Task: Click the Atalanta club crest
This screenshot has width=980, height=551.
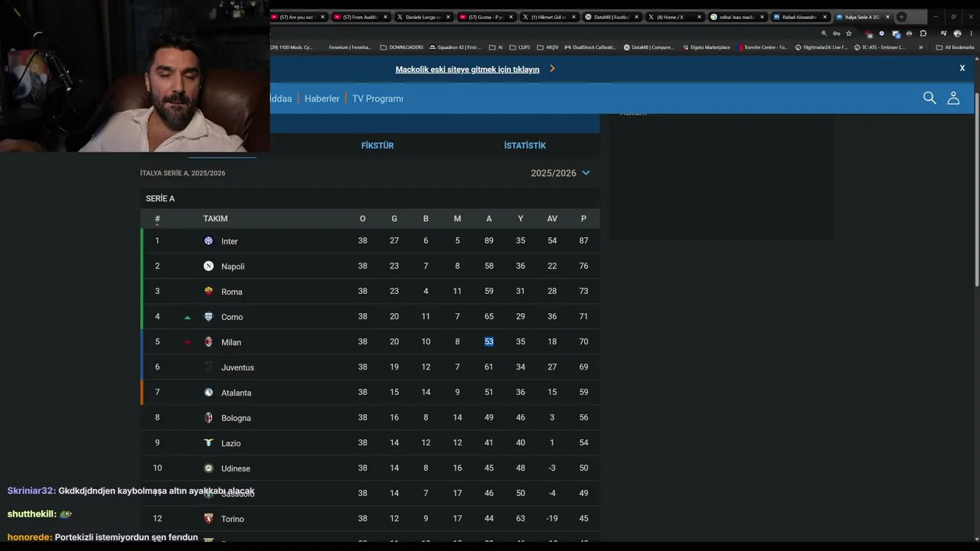Action: coord(208,393)
